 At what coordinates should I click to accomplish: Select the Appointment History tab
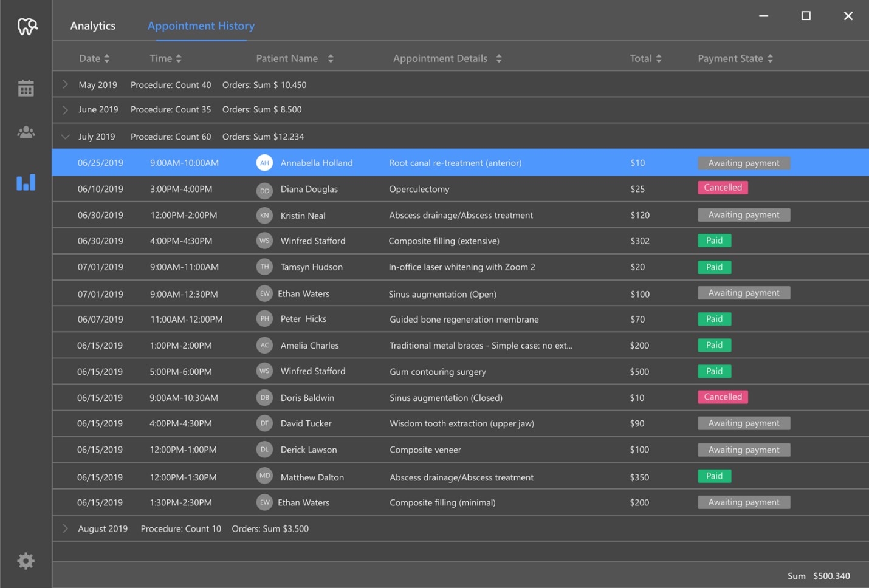201,26
